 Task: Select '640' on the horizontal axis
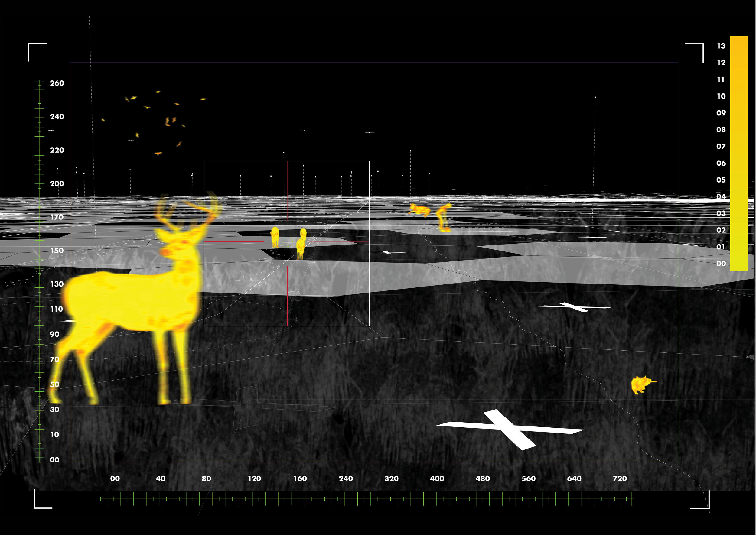point(574,479)
